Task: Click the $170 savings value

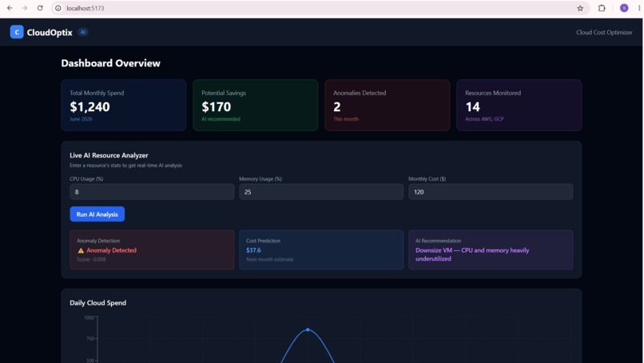Action: (217, 107)
